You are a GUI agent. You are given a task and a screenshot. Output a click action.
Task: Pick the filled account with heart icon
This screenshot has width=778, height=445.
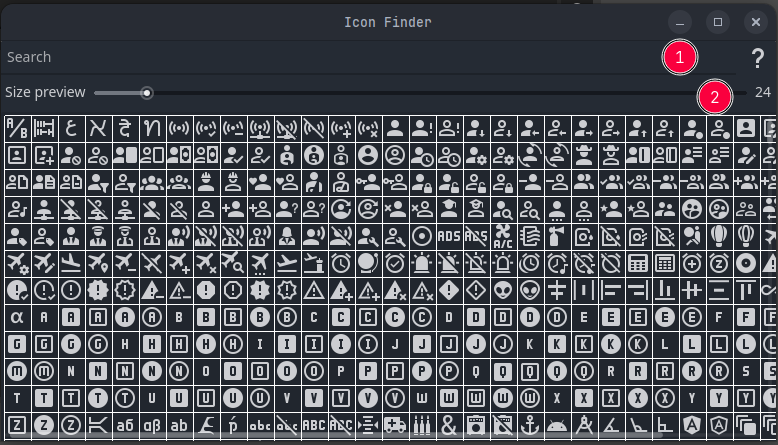[260, 183]
